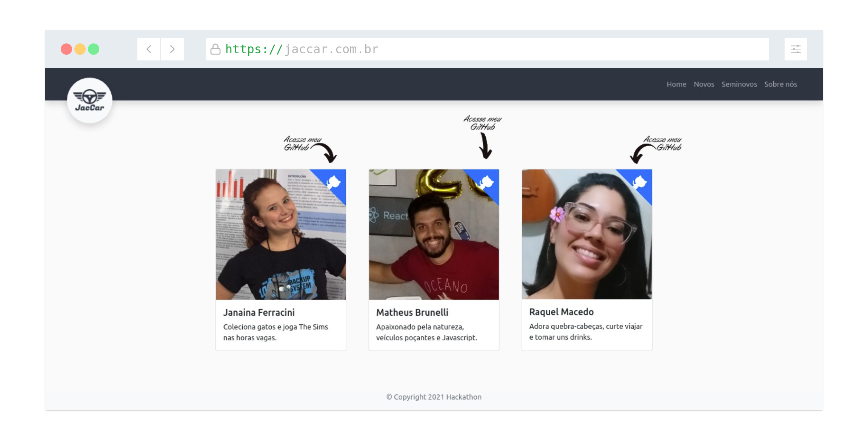Click the browser back arrow
This screenshot has width=868, height=440.
[149, 49]
